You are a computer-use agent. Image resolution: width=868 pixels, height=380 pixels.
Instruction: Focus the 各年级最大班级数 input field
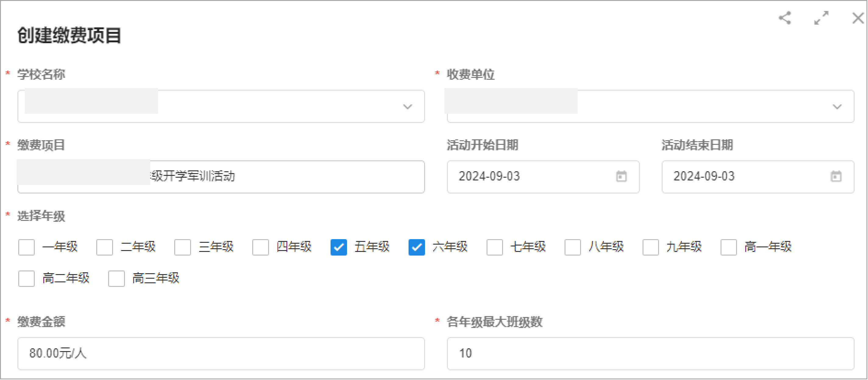pos(650,354)
